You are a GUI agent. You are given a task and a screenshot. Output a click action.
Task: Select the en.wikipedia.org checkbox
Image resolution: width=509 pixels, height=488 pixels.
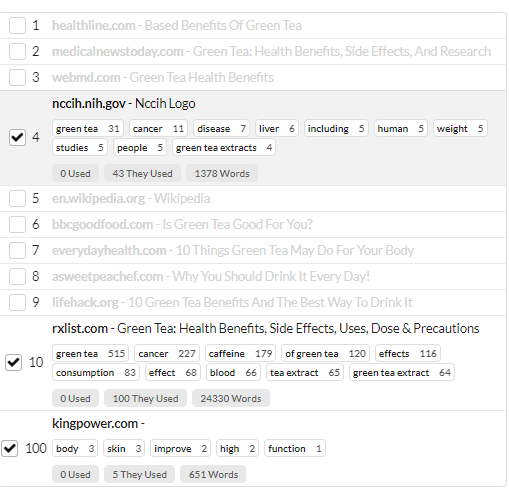pos(17,199)
